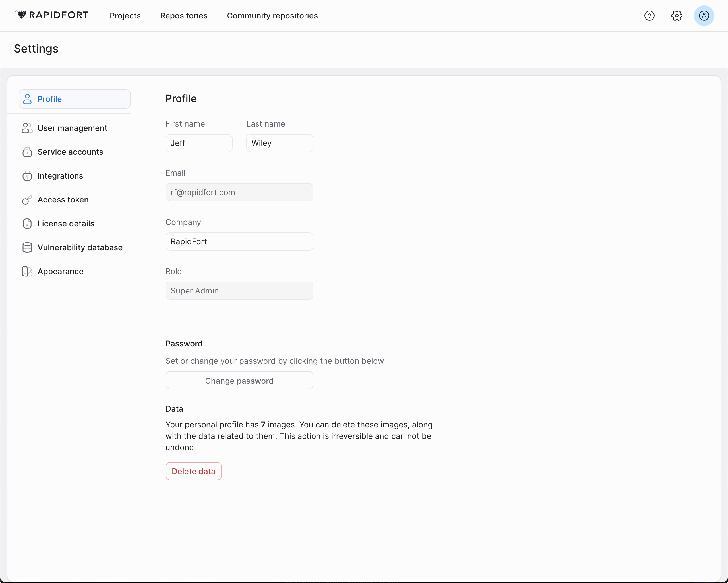
Task: Click the Change password button
Action: tap(239, 380)
